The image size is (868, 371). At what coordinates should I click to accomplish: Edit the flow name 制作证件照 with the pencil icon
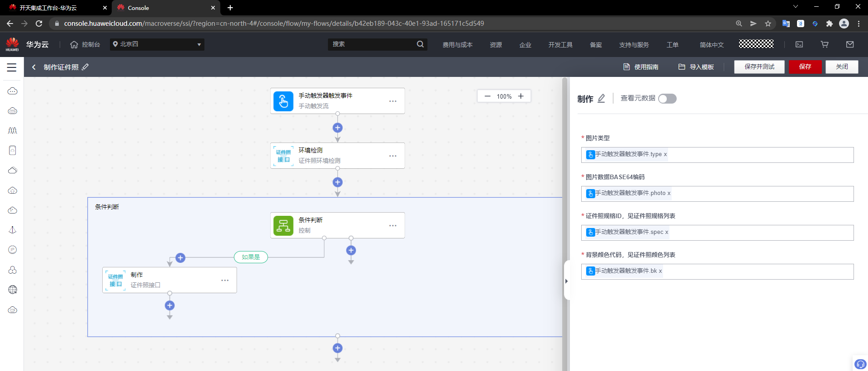[x=85, y=67]
